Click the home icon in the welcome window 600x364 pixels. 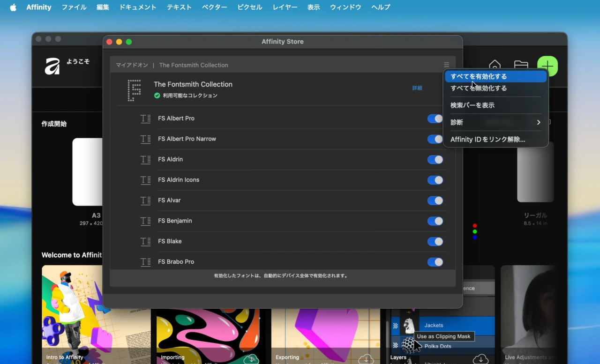coord(495,66)
